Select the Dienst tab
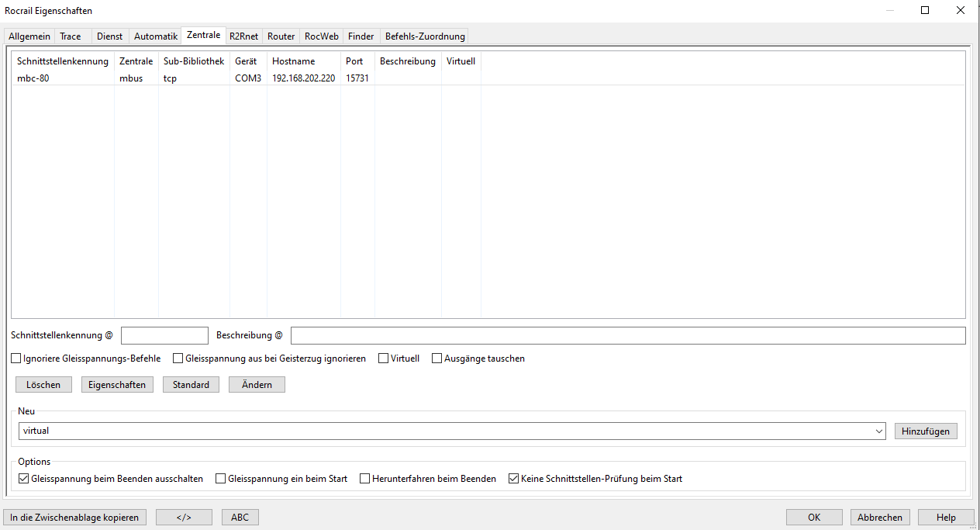This screenshot has height=530, width=980. tap(110, 36)
